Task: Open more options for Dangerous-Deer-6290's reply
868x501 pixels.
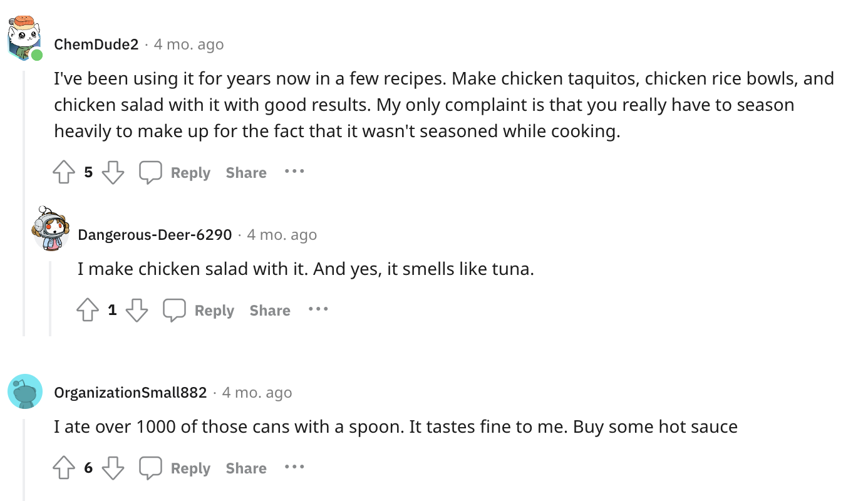Action: coord(318,309)
